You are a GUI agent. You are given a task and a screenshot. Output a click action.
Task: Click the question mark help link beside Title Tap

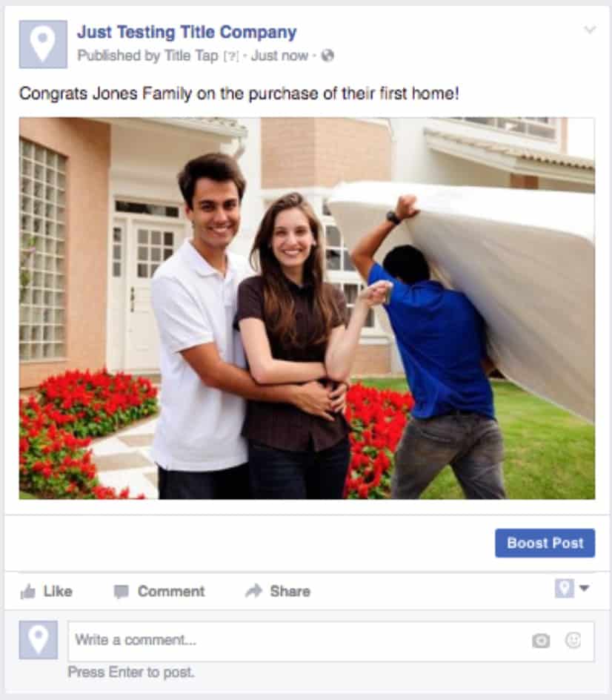point(231,56)
